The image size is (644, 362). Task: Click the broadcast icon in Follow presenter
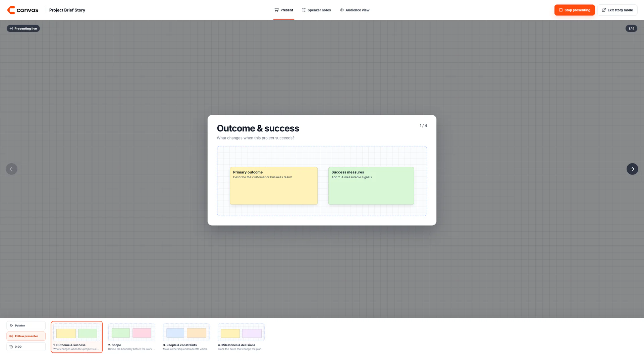(x=11, y=336)
